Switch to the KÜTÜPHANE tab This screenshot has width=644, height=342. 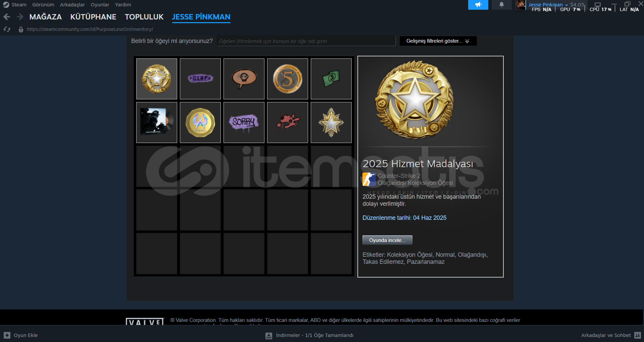(93, 17)
